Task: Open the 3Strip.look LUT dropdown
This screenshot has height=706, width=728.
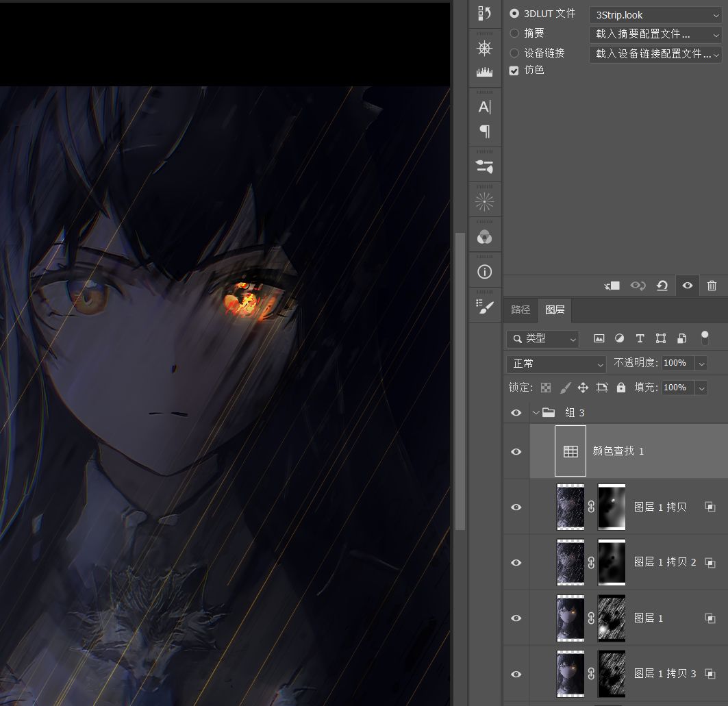Action: tap(655, 15)
